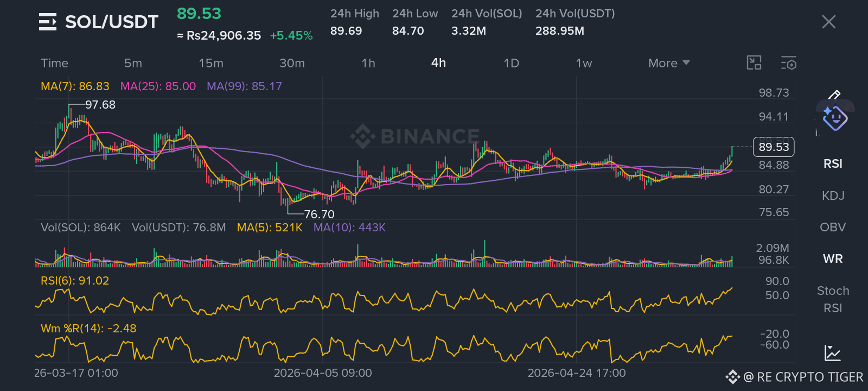This screenshot has height=391, width=868.
Task: Click the 94.11 price axis label
Action: click(x=774, y=117)
